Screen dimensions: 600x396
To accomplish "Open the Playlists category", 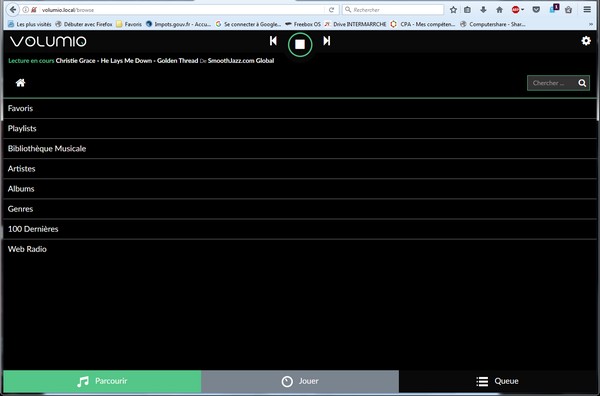I will (300, 129).
